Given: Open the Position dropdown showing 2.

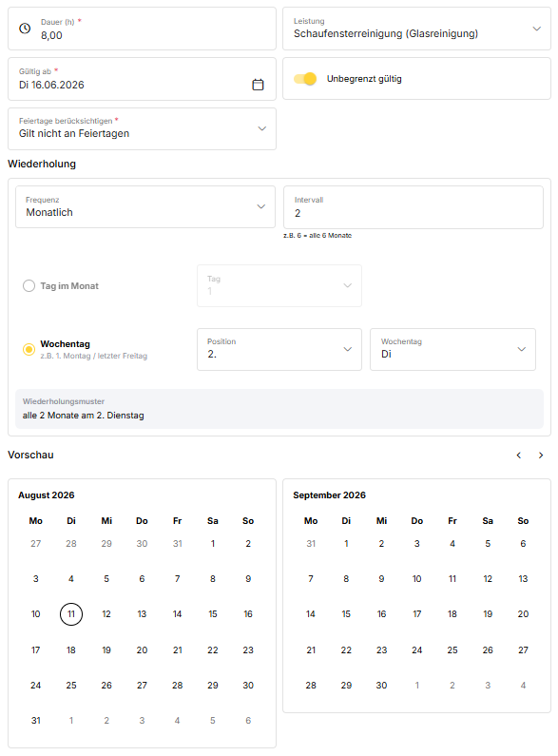Looking at the screenshot, I should click(x=279, y=350).
